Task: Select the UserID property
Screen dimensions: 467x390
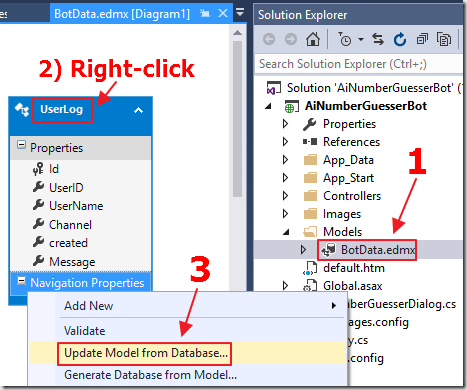Action: pos(66,188)
